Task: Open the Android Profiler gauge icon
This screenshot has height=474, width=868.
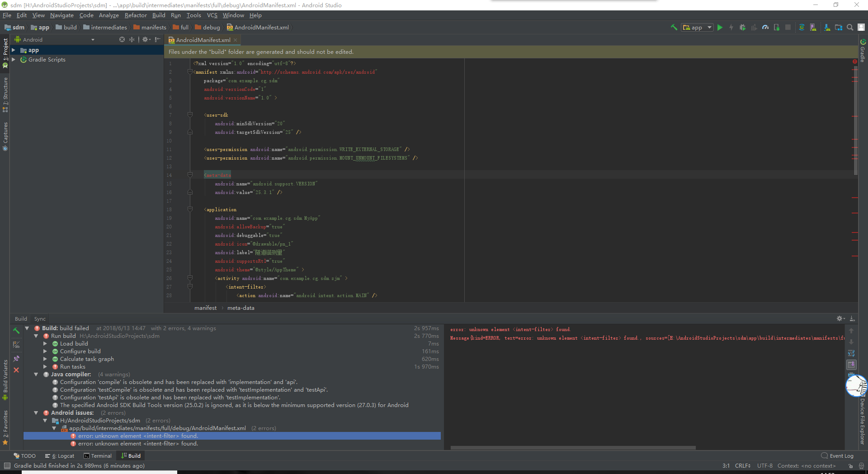Action: click(x=765, y=28)
